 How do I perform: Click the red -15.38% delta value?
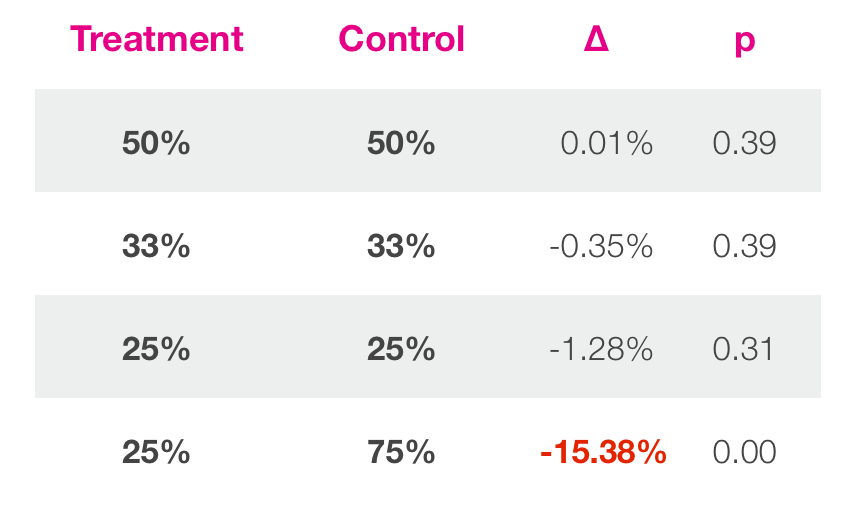pos(603,452)
